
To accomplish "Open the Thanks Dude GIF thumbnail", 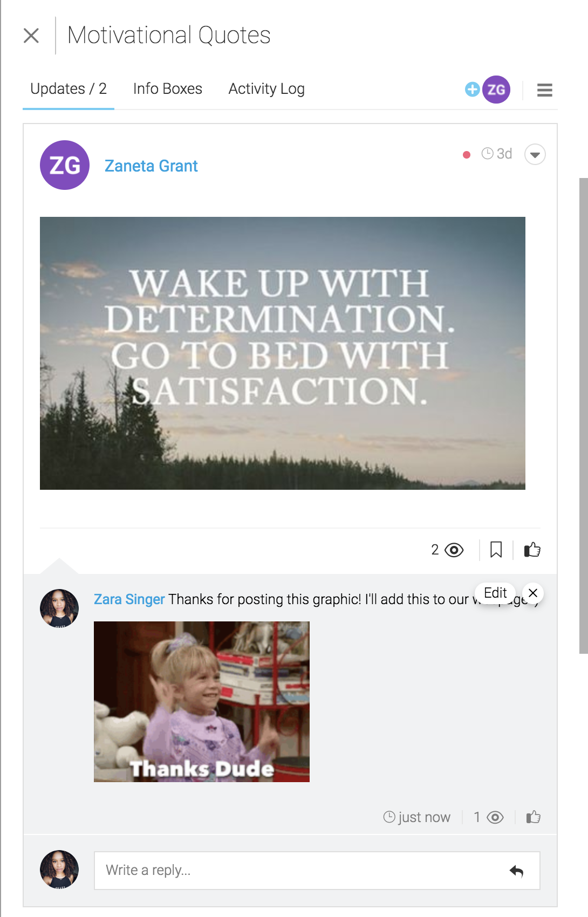I will pos(202,702).
